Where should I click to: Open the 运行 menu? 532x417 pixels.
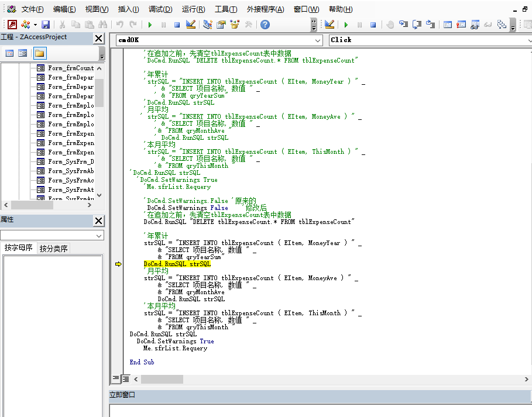[x=193, y=9]
